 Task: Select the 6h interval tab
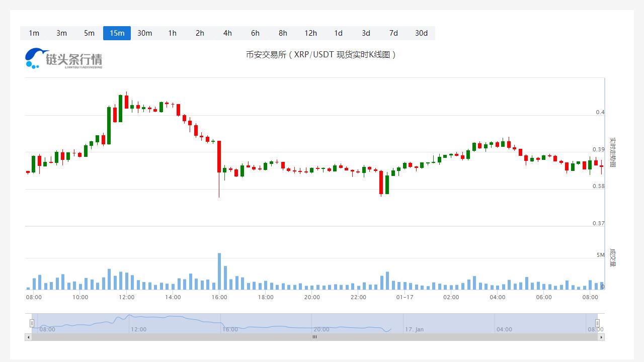tap(255, 33)
